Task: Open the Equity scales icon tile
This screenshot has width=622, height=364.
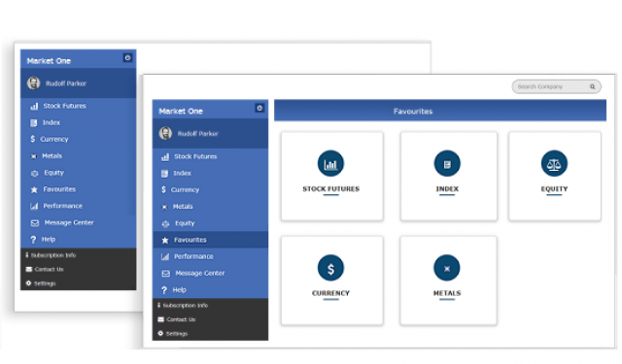Action: point(554,164)
